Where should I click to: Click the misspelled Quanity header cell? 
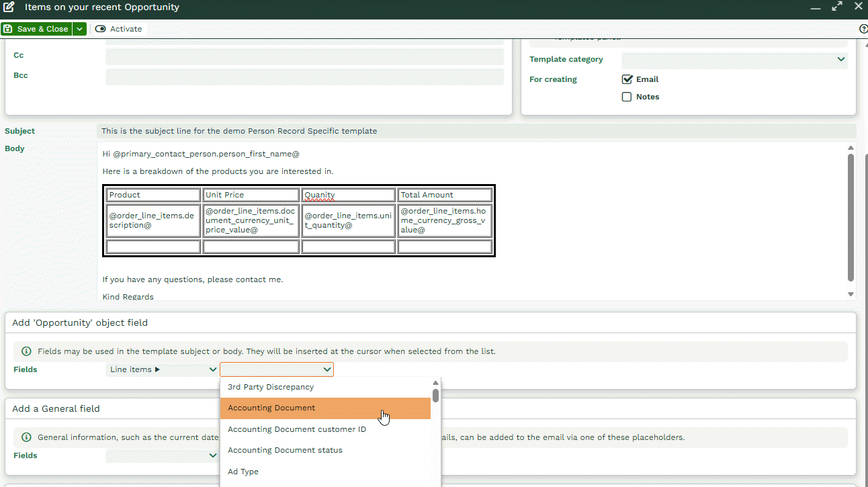coord(348,195)
